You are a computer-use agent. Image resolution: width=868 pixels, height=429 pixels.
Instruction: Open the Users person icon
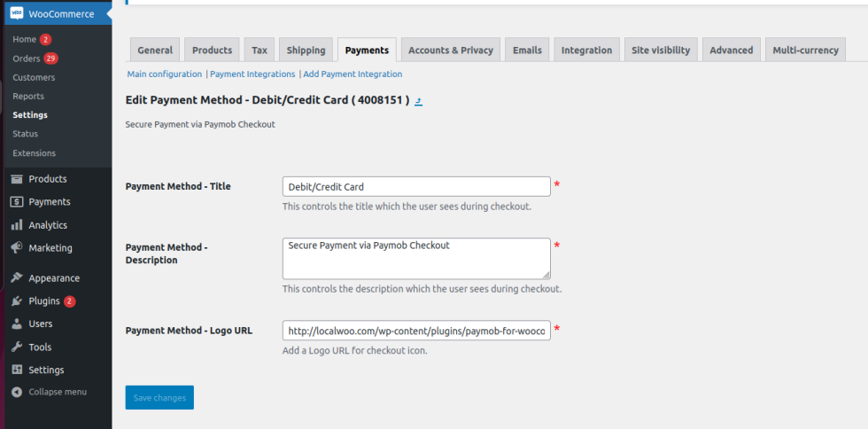pyautogui.click(x=17, y=324)
